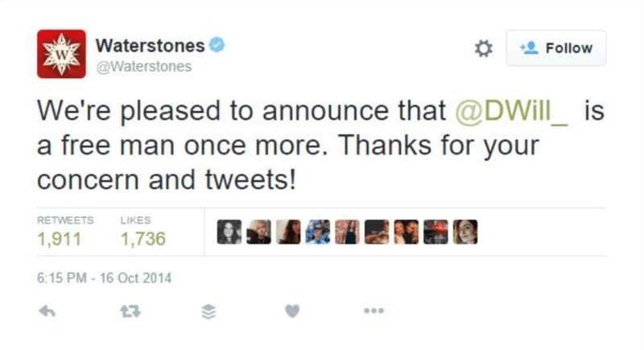
Task: Click the Waterstones profile logo
Action: [x=61, y=53]
